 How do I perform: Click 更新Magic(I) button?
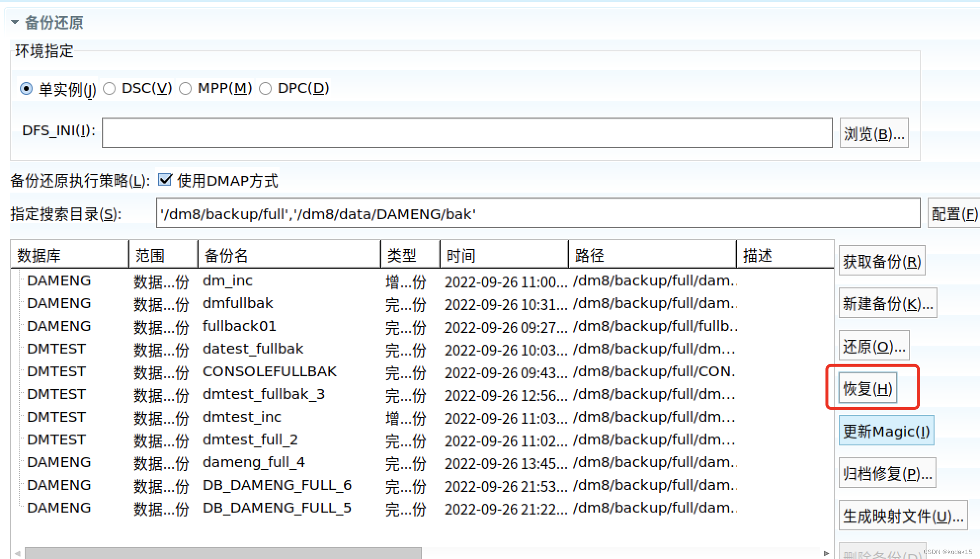point(886,431)
